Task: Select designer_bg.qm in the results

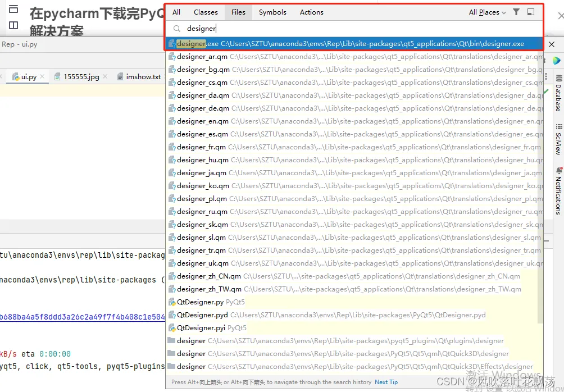Action: [354, 70]
